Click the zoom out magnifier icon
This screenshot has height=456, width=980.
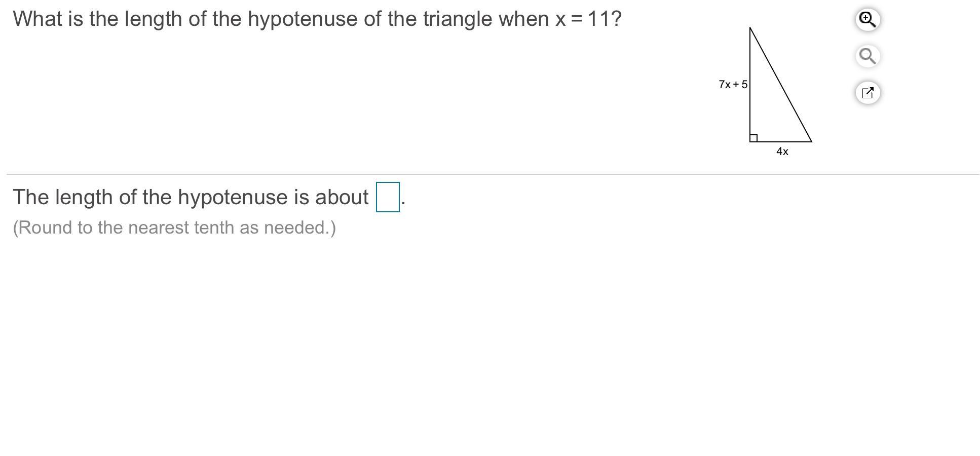tap(868, 56)
